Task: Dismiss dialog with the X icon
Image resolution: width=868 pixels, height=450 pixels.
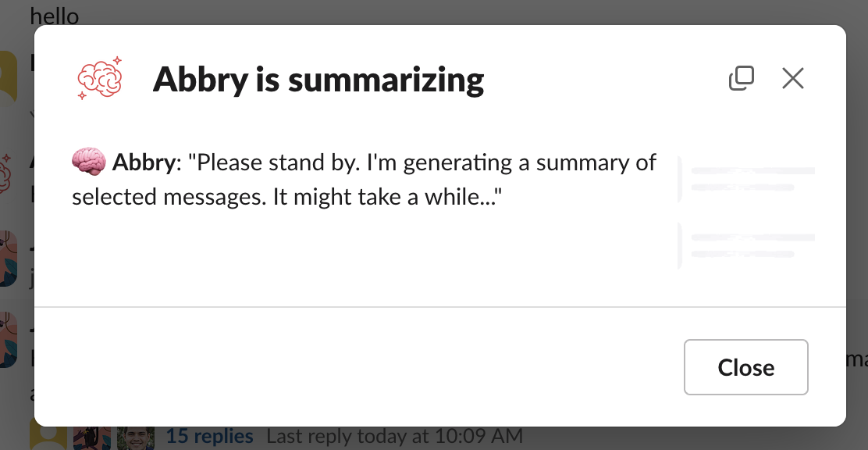Action: click(792, 78)
